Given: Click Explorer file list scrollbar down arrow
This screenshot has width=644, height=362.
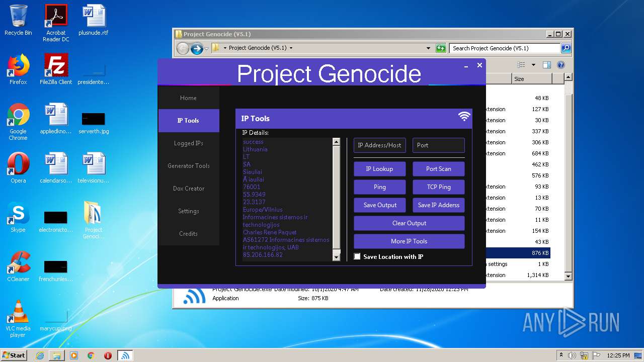Looking at the screenshot, I should pos(568,276).
